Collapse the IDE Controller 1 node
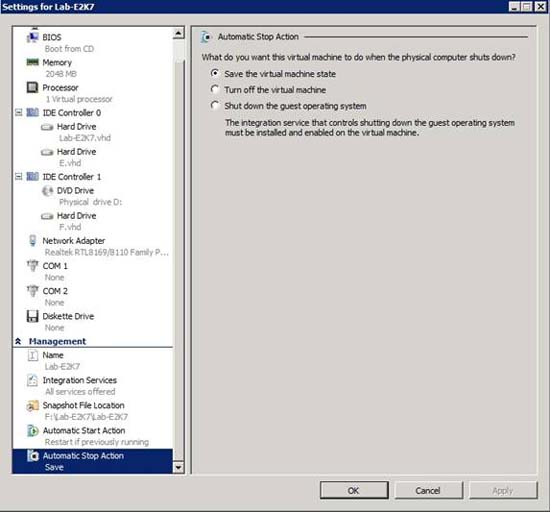The image size is (550, 512). point(19,176)
